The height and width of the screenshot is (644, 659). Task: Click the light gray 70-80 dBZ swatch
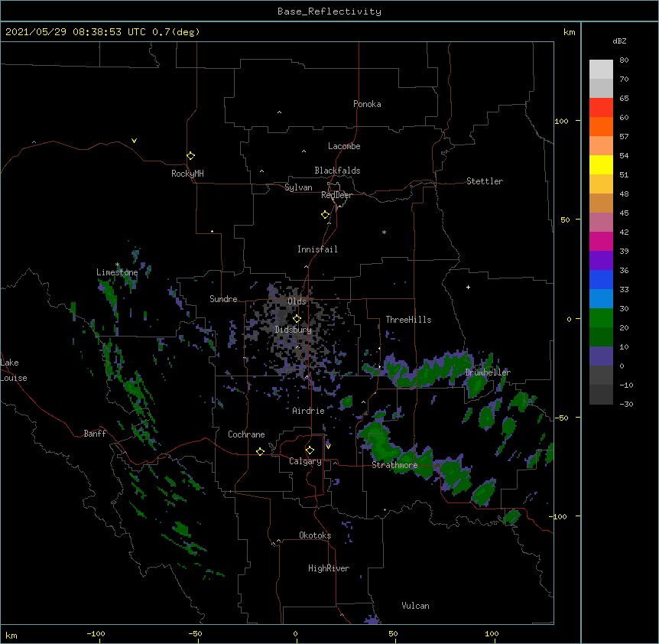pyautogui.click(x=601, y=70)
